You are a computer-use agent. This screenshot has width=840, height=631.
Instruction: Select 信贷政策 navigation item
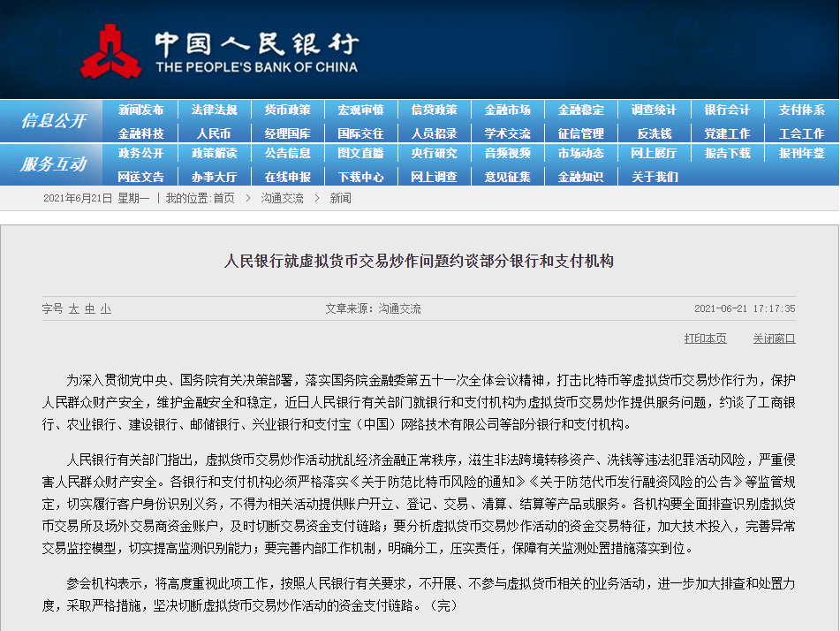pyautogui.click(x=434, y=110)
